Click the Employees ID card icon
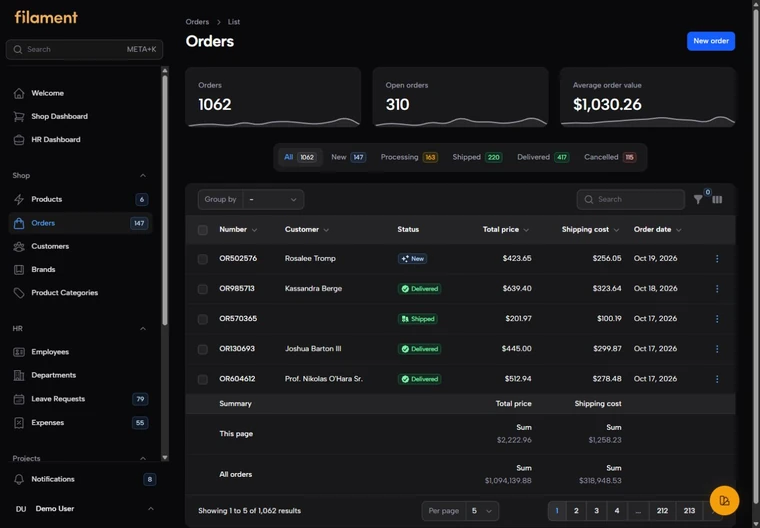Image resolution: width=760 pixels, height=528 pixels. tap(19, 352)
